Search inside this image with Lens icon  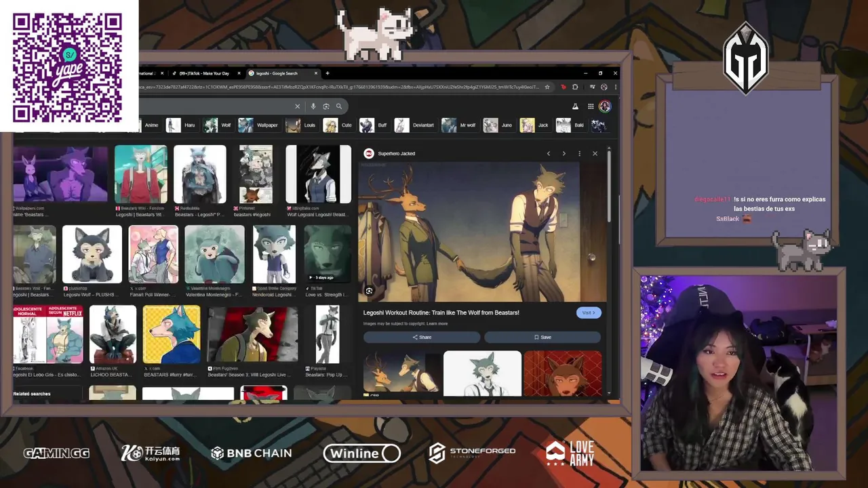(369, 291)
